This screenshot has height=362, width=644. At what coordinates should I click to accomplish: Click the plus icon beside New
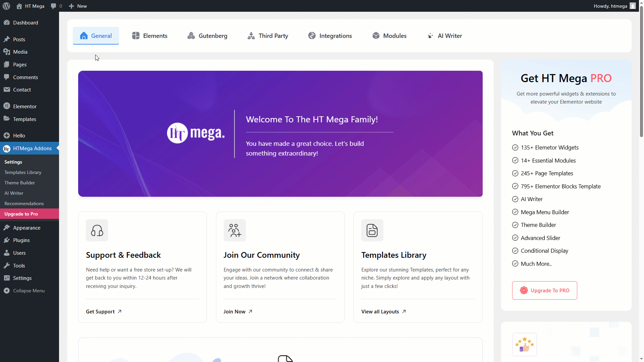click(71, 6)
